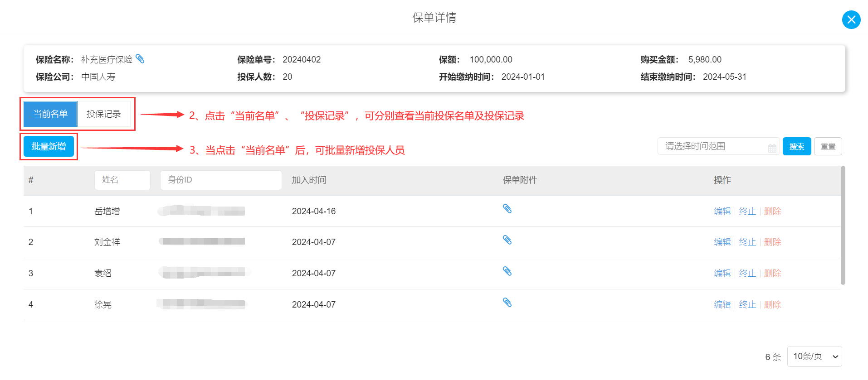The image size is (868, 380).
Task: Click the start payment date 2024-01-01
Action: [523, 77]
